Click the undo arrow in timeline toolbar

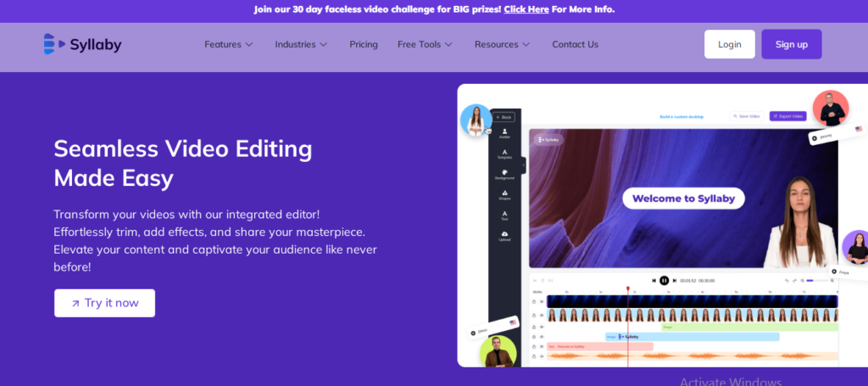point(787,281)
